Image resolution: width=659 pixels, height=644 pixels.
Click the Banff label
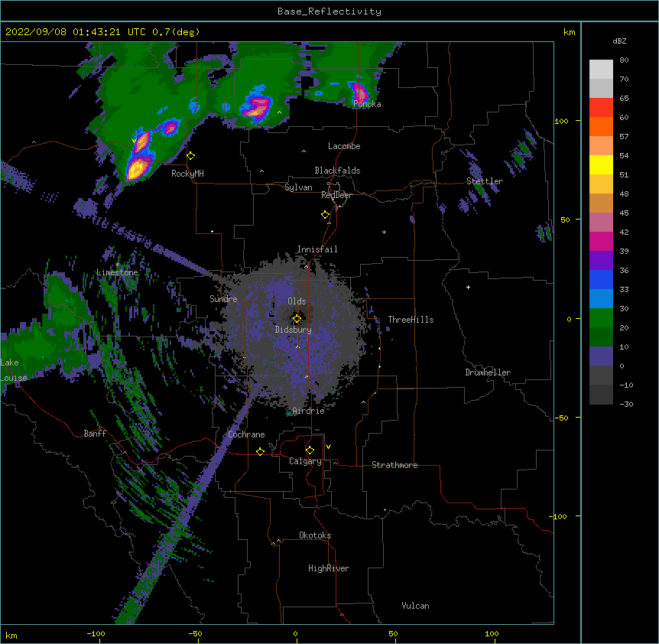(95, 434)
